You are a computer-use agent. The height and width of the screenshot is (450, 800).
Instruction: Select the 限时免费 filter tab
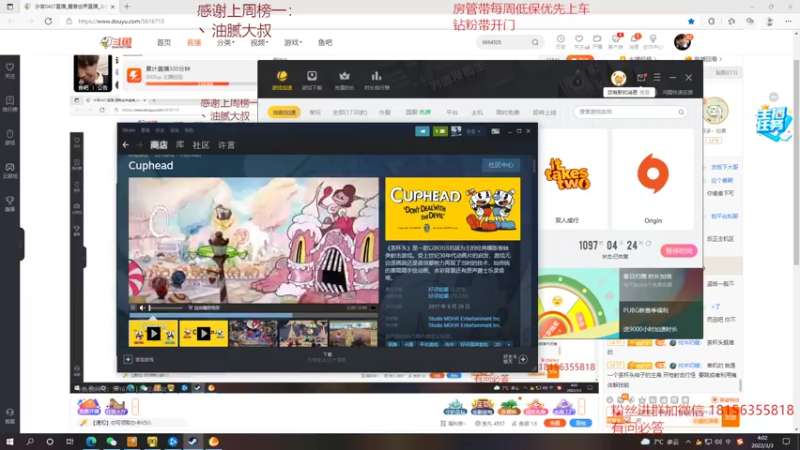[507, 112]
